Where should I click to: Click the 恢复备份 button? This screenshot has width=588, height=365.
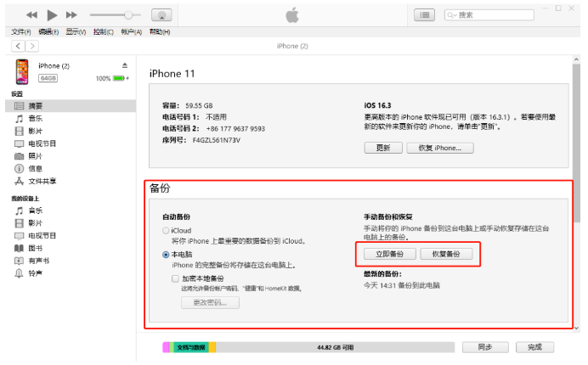pos(446,254)
